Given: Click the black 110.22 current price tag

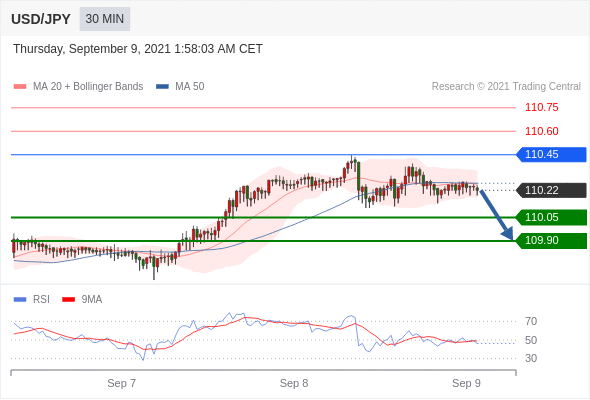Looking at the screenshot, I should 551,190.
